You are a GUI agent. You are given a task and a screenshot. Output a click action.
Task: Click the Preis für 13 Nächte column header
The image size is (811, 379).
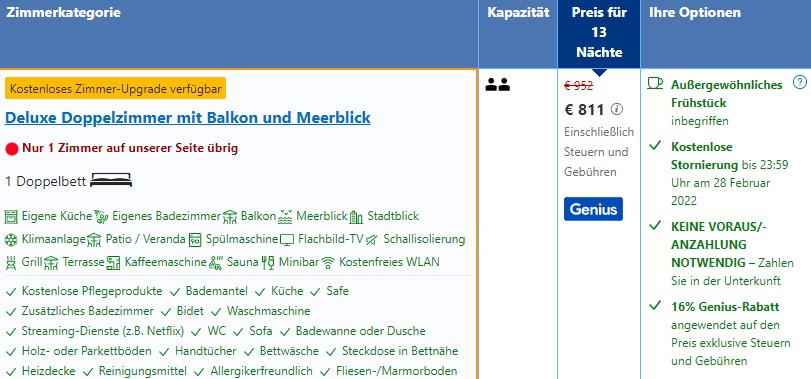pos(599,34)
